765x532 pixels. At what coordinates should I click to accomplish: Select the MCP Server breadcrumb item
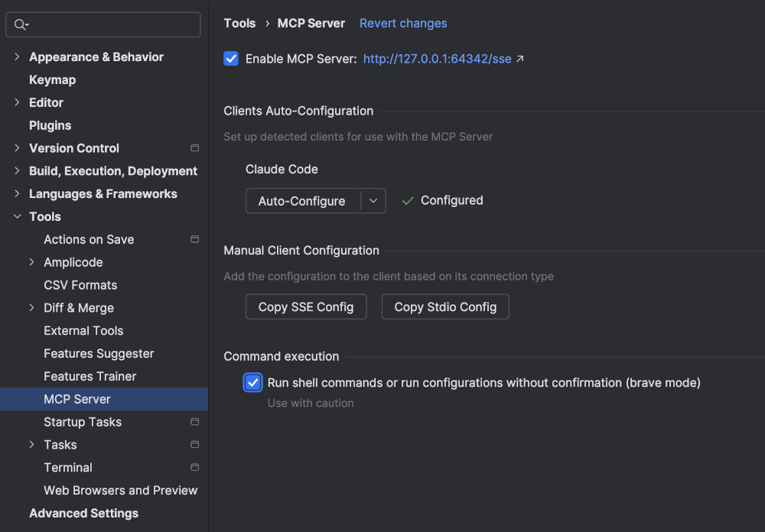coord(311,23)
